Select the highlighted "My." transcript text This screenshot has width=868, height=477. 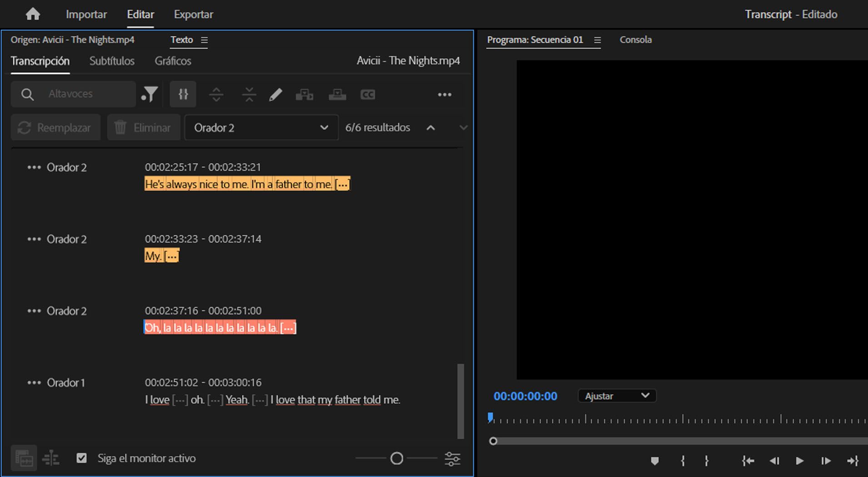(x=153, y=256)
